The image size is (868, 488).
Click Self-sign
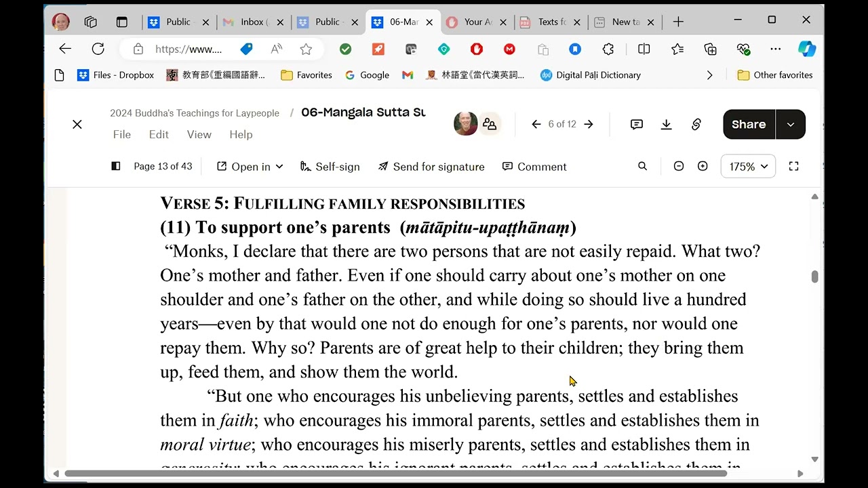330,167
